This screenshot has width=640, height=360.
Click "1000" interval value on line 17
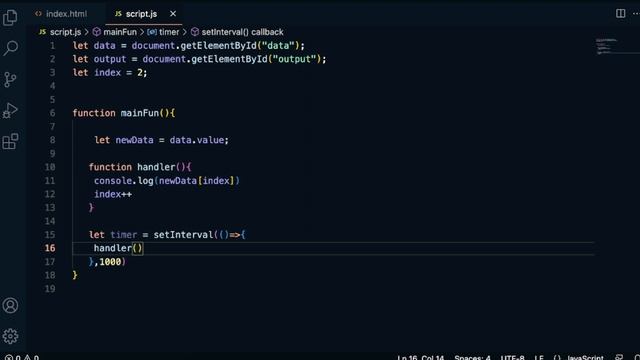coord(110,262)
